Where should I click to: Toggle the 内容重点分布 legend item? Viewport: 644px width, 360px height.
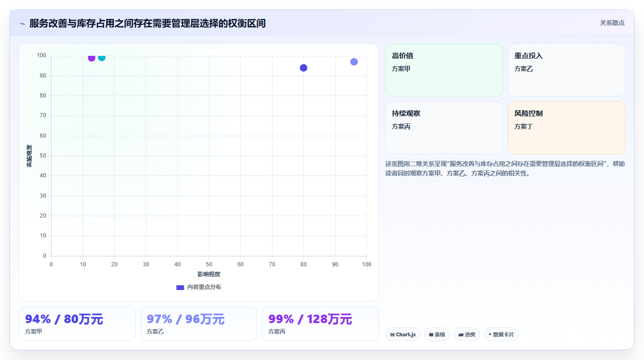(x=198, y=287)
